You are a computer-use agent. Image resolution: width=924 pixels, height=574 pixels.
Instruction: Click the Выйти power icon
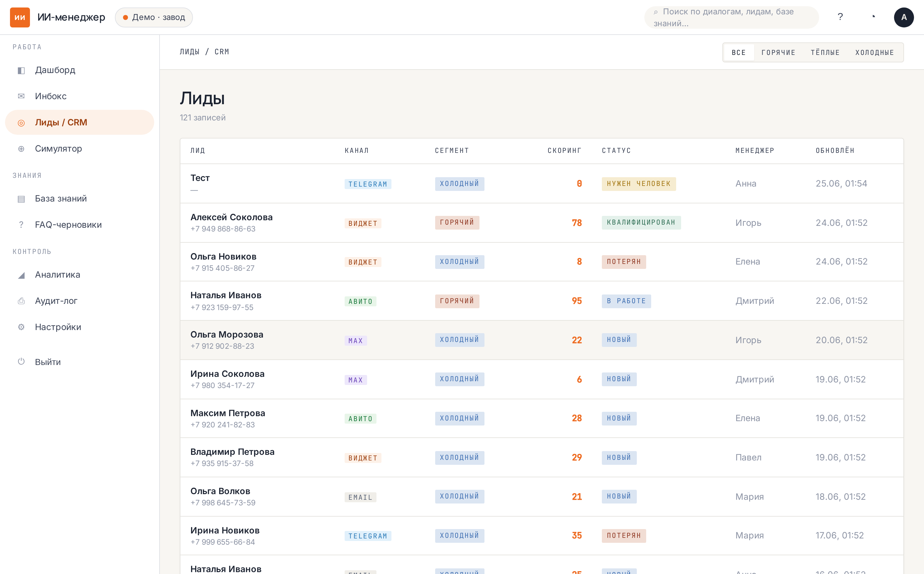click(x=21, y=362)
